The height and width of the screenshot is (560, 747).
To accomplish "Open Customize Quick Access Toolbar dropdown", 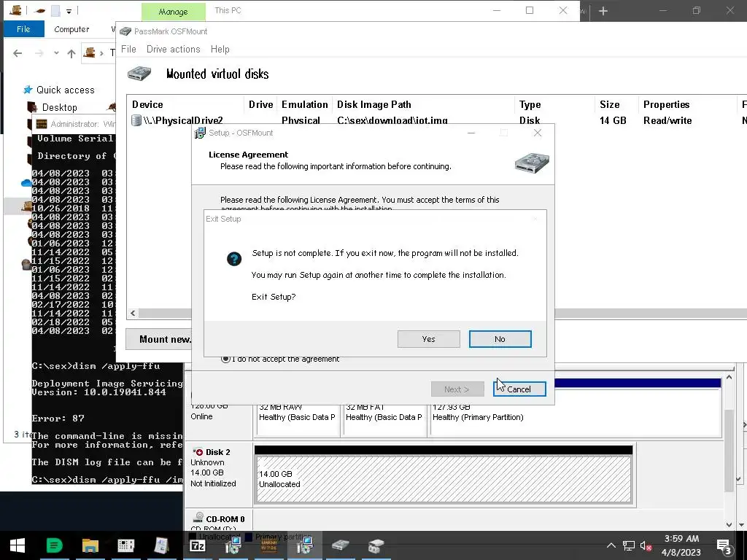I will (69, 11).
